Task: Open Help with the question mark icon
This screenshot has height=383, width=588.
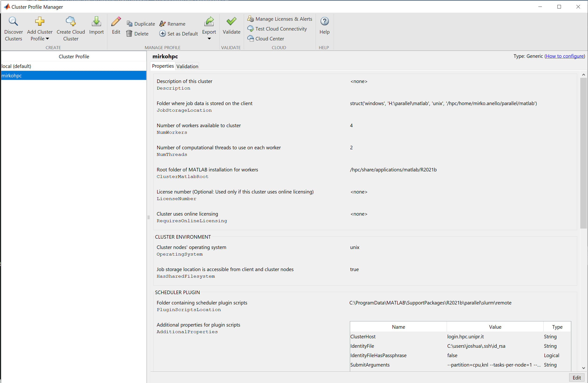Action: coord(324,22)
